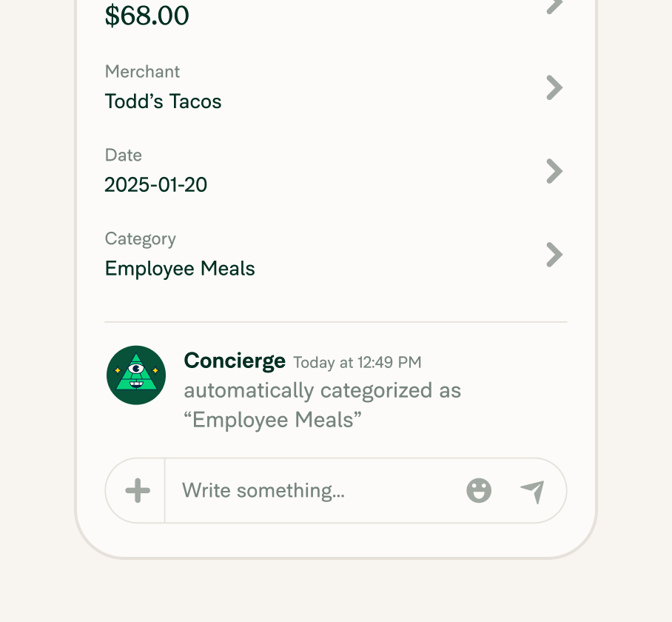Open the Concierge sender name

(235, 361)
